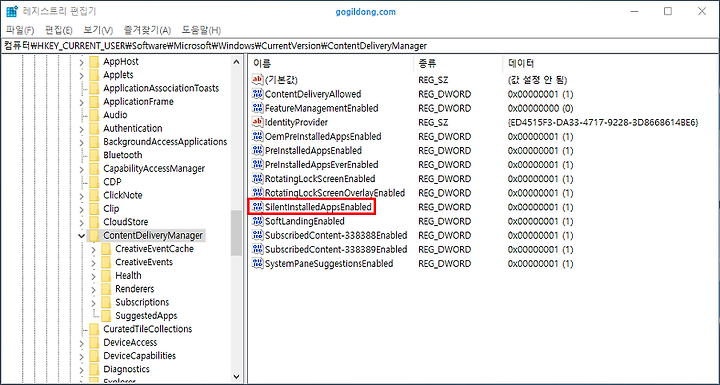Expand the ApplicationFrame key
720x385 pixels.
click(x=82, y=102)
